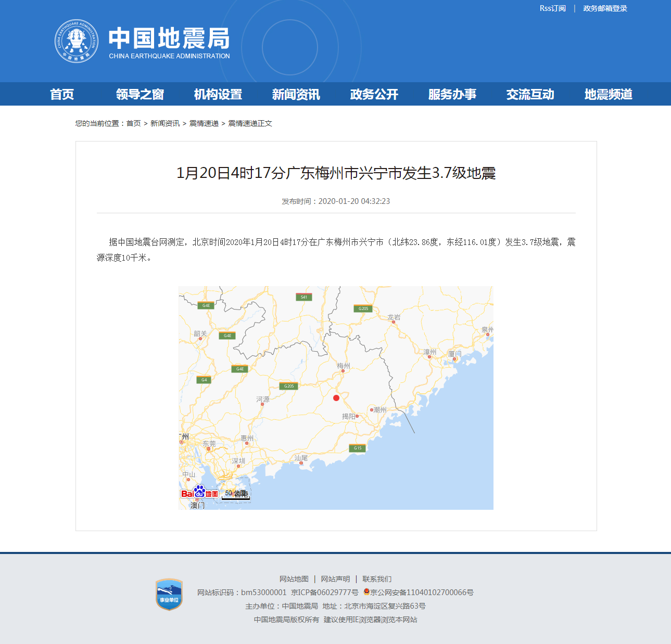Click the G15 highway marker on the coast
Image resolution: width=671 pixels, height=644 pixels.
pos(358,448)
